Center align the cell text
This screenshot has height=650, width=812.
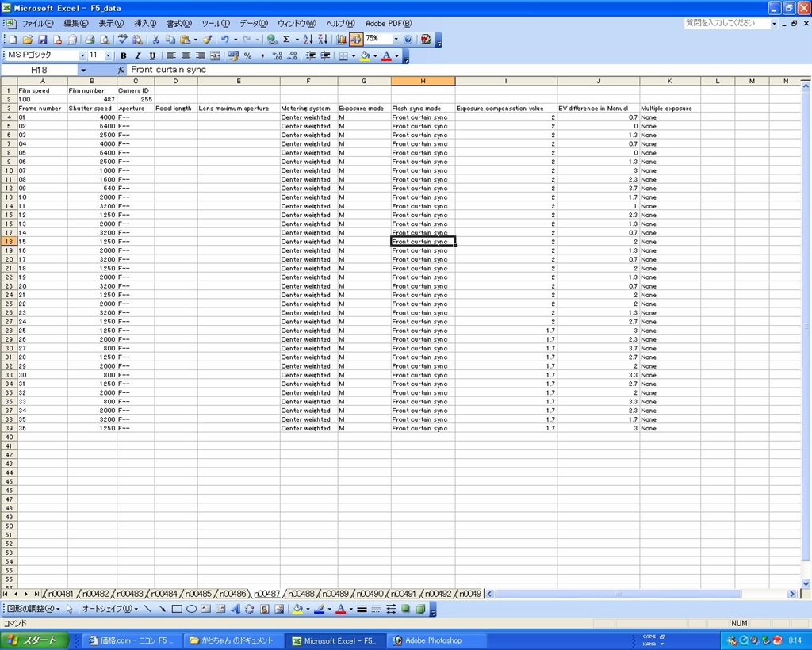186,56
